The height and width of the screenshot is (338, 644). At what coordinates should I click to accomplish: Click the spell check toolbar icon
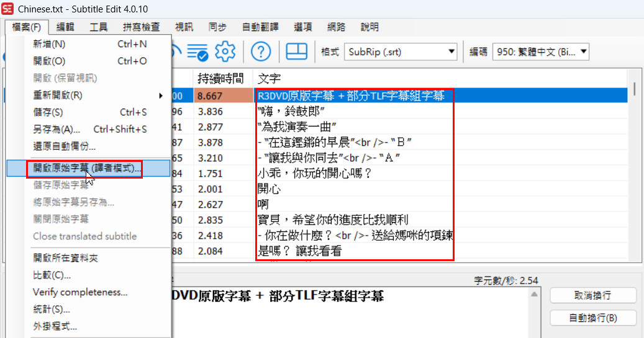click(197, 51)
